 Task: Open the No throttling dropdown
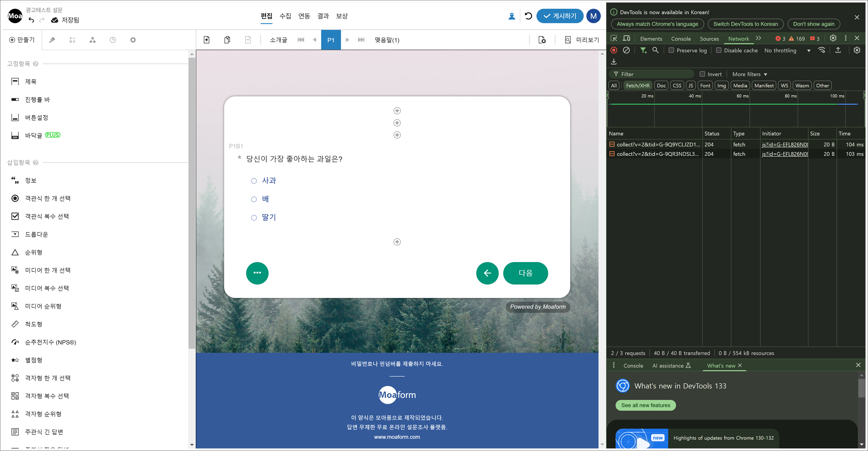(787, 51)
